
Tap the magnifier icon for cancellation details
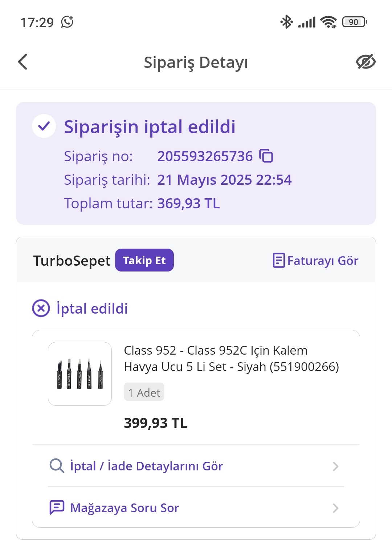click(57, 466)
